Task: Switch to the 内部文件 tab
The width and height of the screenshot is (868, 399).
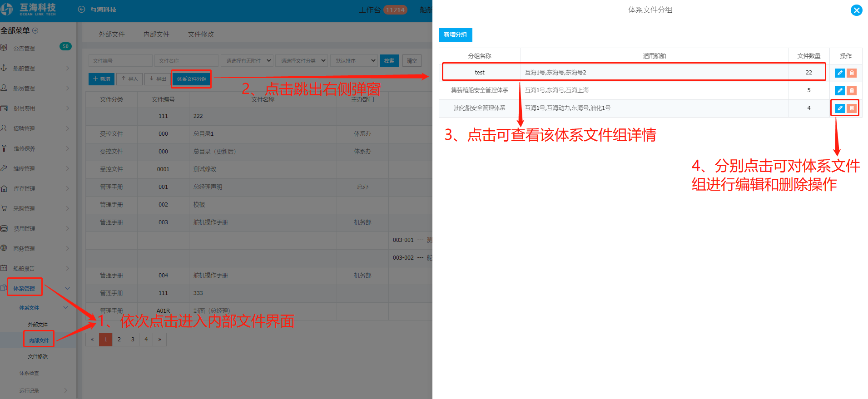Action: pyautogui.click(x=156, y=34)
